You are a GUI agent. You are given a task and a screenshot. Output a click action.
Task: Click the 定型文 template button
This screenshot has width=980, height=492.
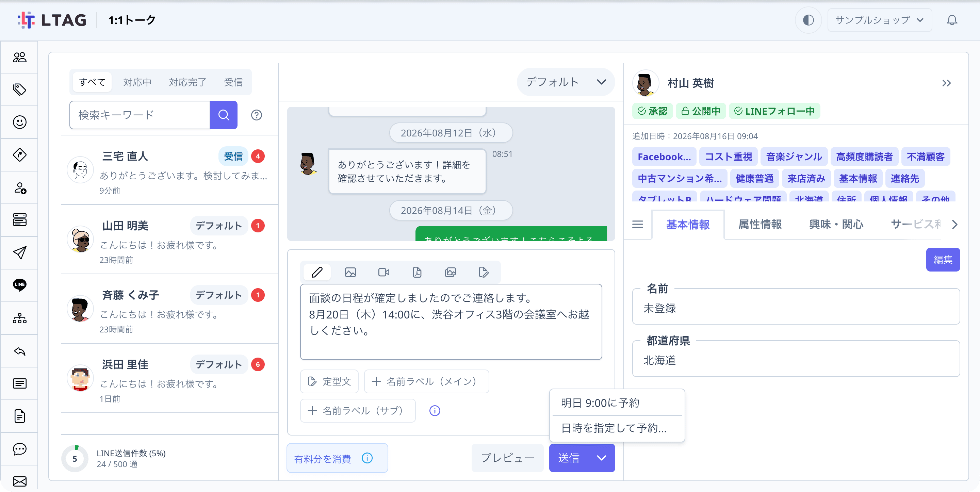329,381
